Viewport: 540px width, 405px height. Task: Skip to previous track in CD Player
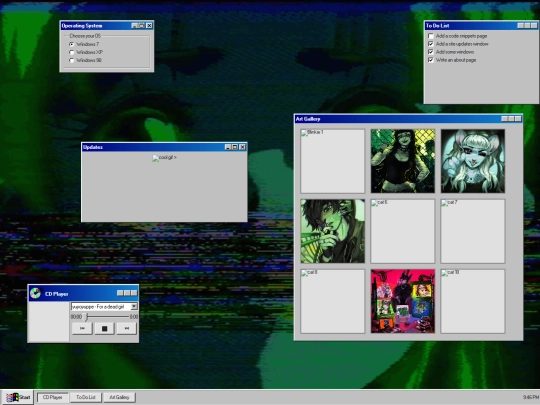82,328
